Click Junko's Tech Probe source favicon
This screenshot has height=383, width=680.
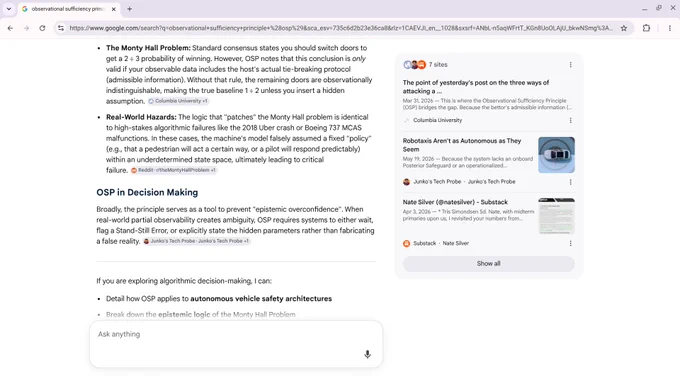(406, 182)
